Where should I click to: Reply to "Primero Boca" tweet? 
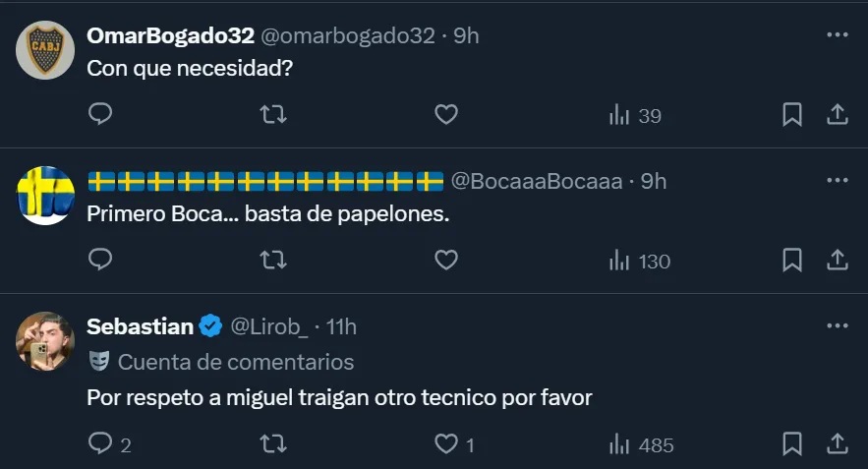[100, 260]
